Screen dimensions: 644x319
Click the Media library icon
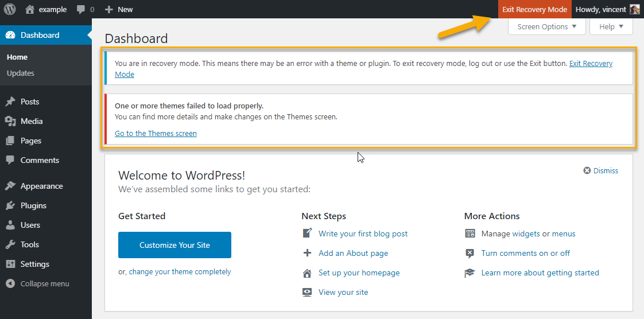(x=10, y=121)
